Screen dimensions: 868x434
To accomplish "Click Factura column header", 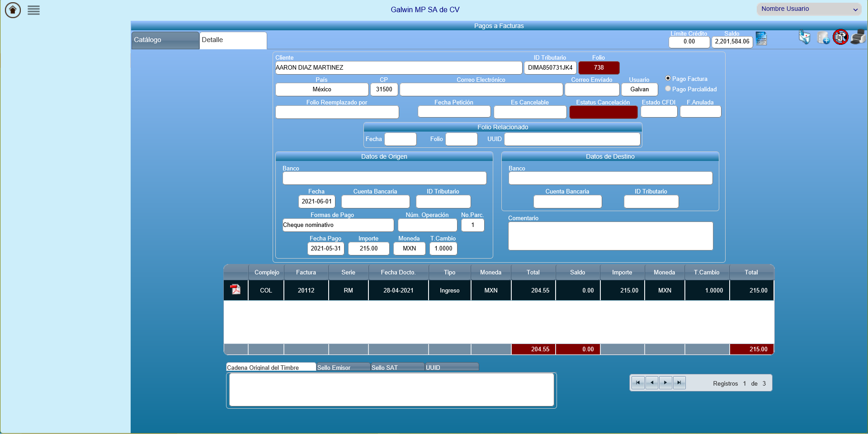I will (x=306, y=272).
